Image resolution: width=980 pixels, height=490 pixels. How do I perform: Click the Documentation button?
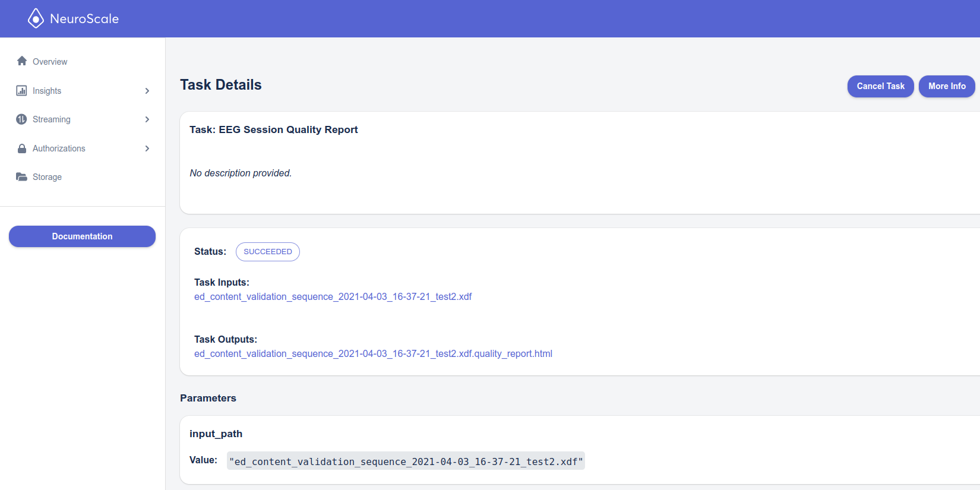pyautogui.click(x=82, y=236)
